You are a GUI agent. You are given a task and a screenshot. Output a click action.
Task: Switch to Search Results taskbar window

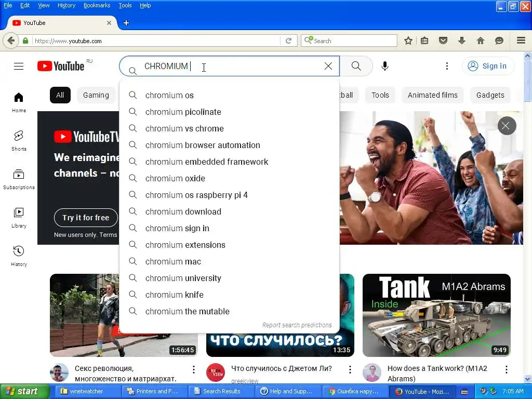coord(221,391)
